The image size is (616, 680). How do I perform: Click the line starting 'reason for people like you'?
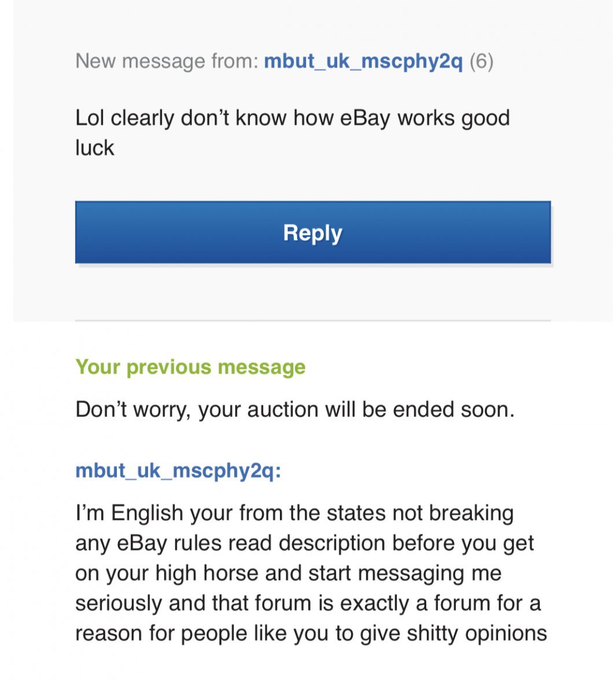311,634
